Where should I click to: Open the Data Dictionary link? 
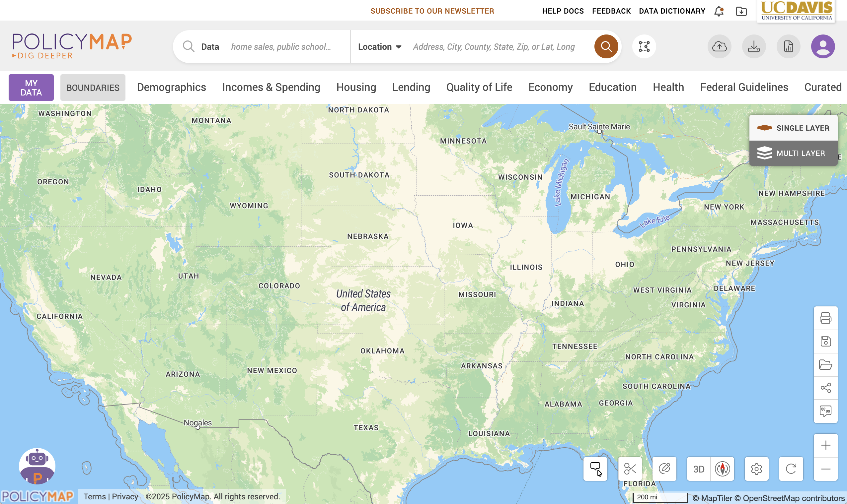coord(672,11)
